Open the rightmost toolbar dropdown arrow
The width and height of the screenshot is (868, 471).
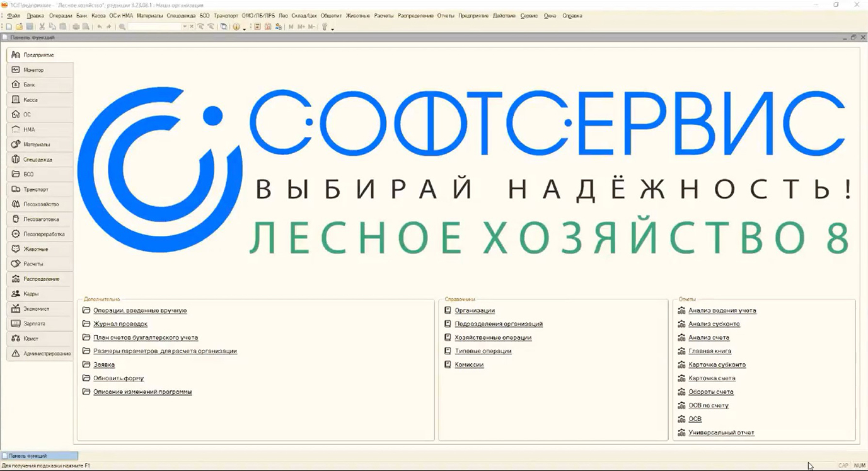[332, 29]
